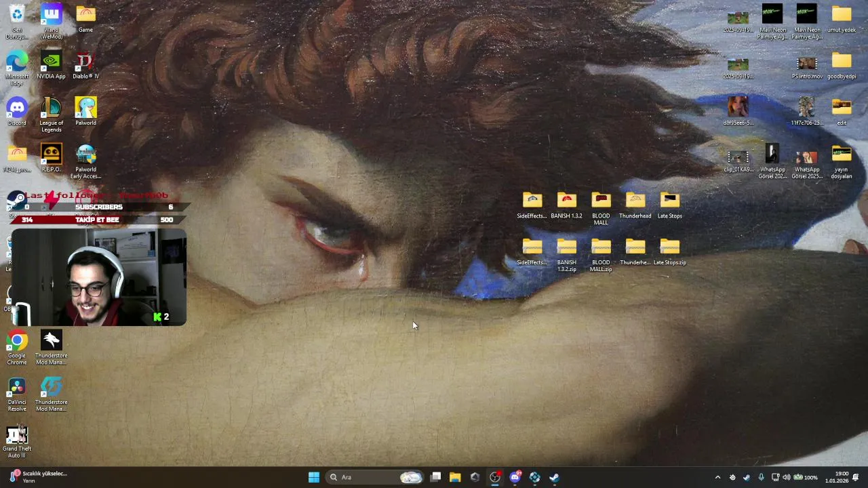Select the d8f95ee6 image file

738,112
